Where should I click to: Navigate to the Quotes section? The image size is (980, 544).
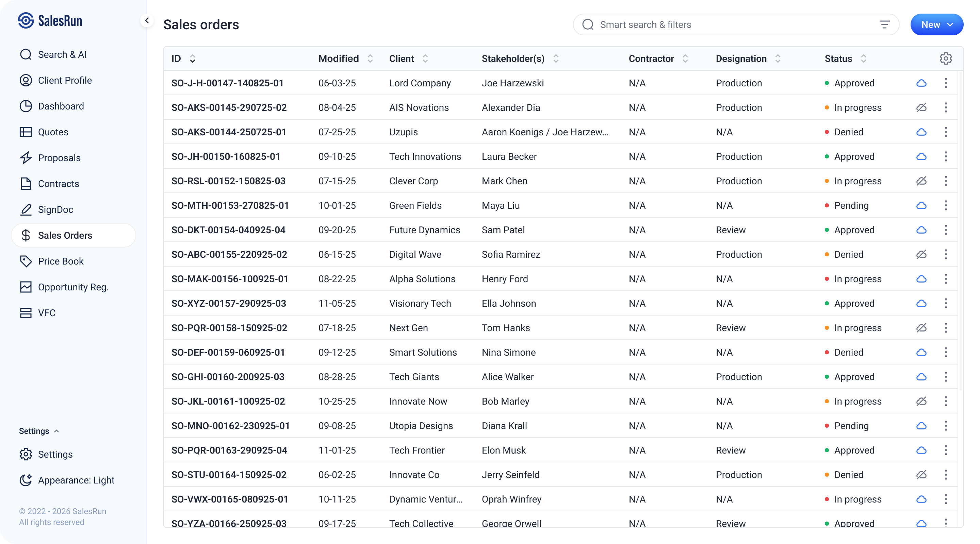pos(53,132)
